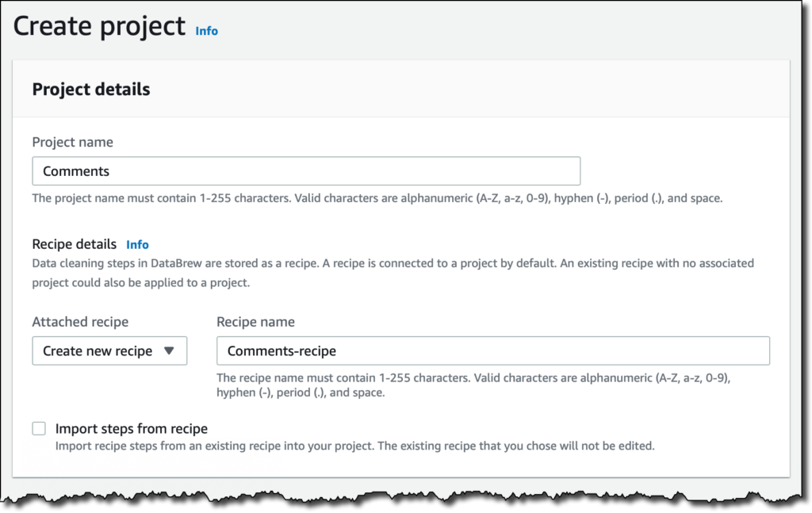
Task: Open the Info link beside "Create project"
Action: coord(206,31)
